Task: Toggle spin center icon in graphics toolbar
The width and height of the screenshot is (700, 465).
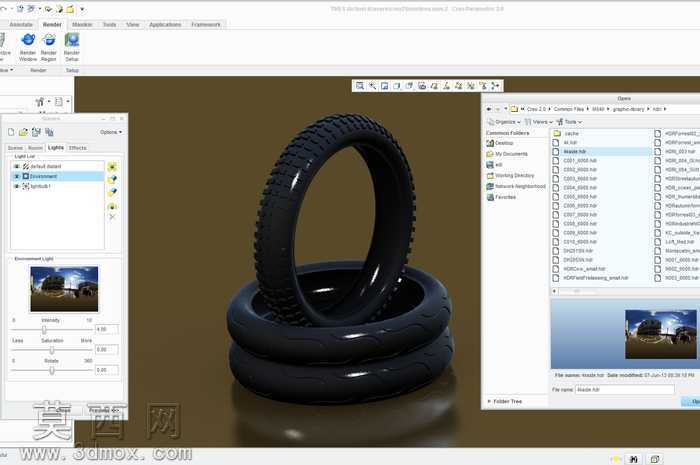Action: pyautogui.click(x=495, y=86)
